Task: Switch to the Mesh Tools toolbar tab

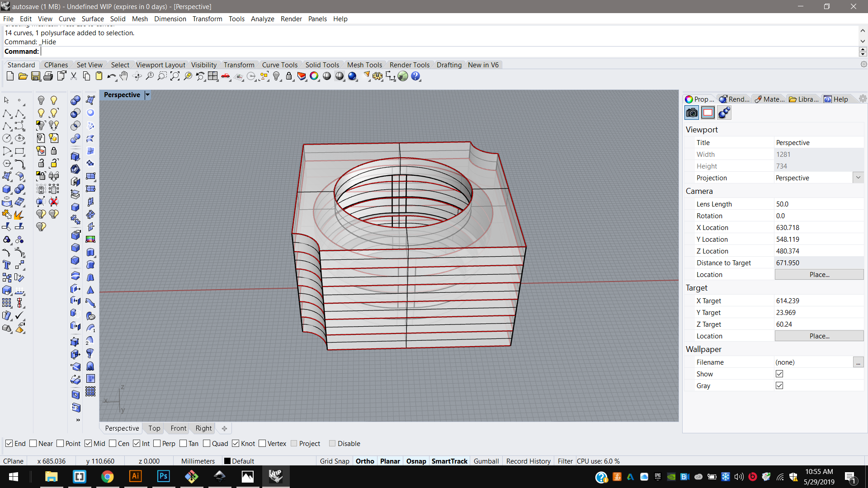Action: tap(364, 65)
